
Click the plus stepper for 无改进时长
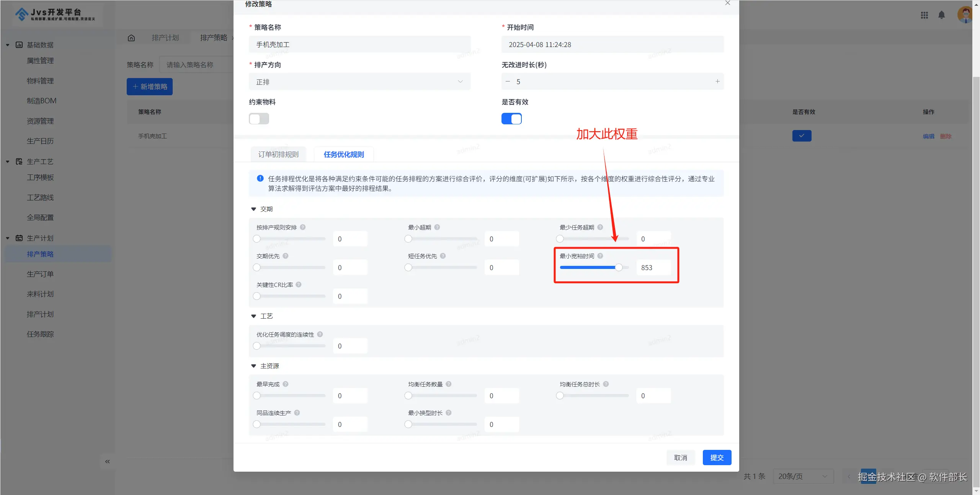717,81
